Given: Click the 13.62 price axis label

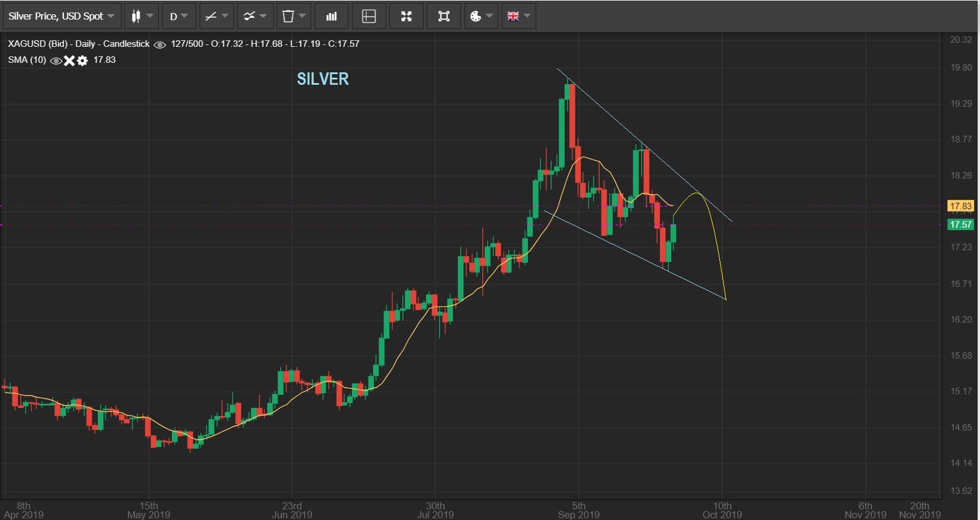Looking at the screenshot, I should coord(961,491).
